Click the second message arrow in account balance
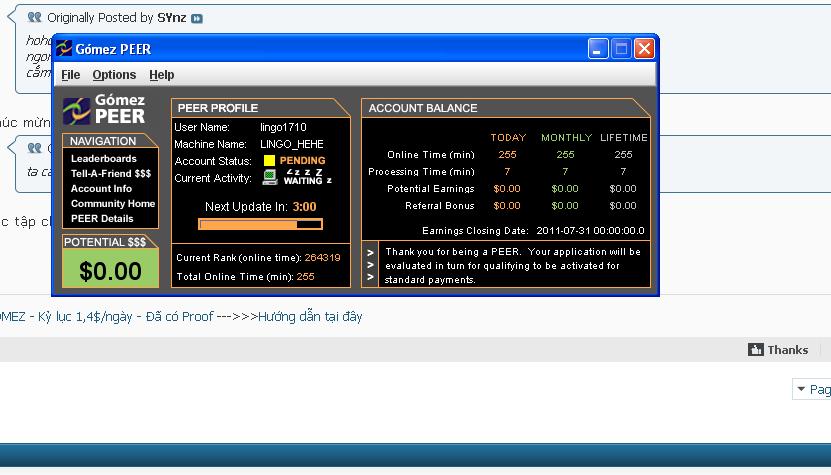831x475 pixels. pyautogui.click(x=370, y=265)
